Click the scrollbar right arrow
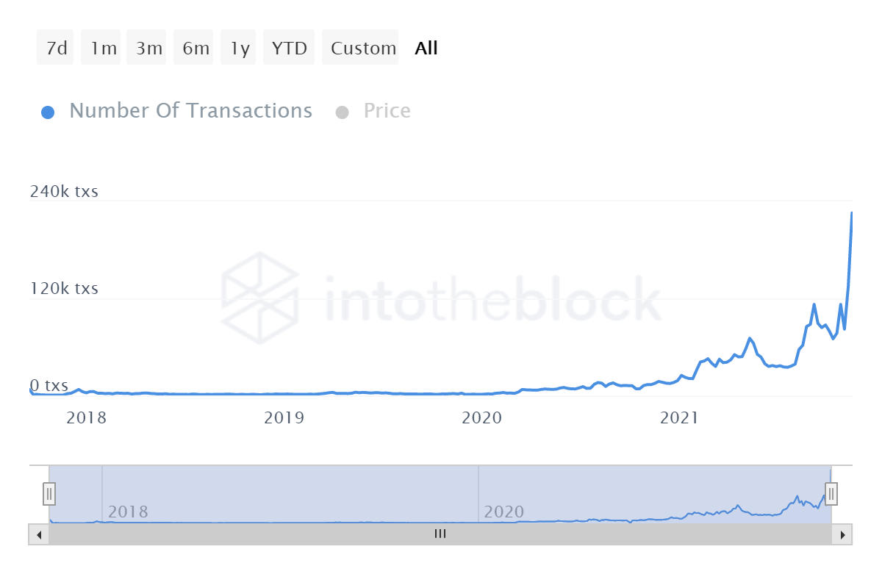This screenshot has height=588, width=882. (x=844, y=534)
